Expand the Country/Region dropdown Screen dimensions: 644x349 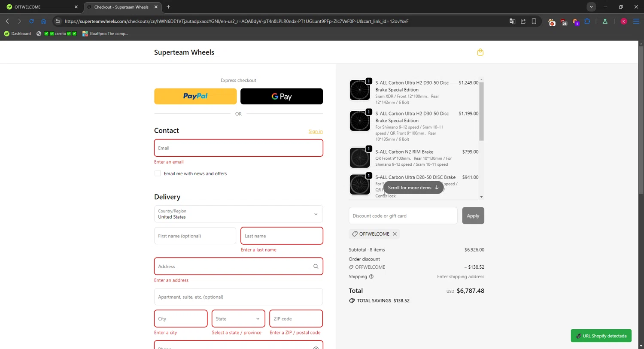pyautogui.click(x=238, y=214)
